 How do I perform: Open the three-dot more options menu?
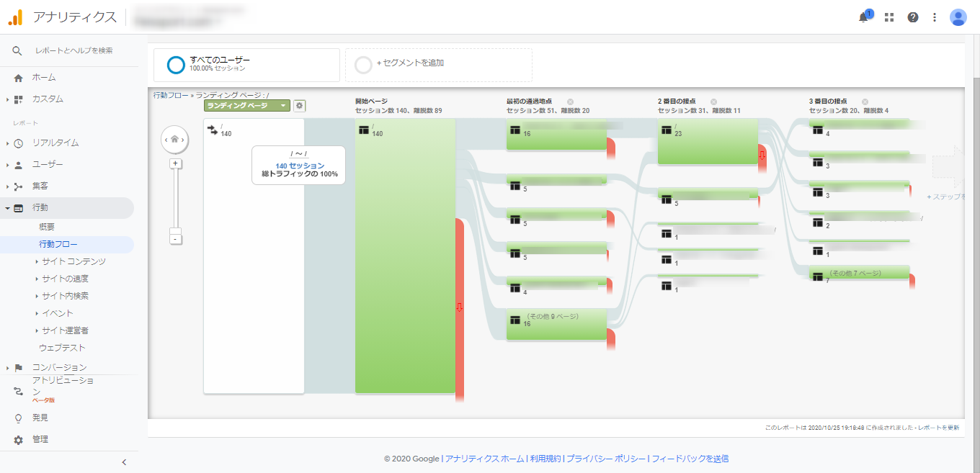click(935, 17)
